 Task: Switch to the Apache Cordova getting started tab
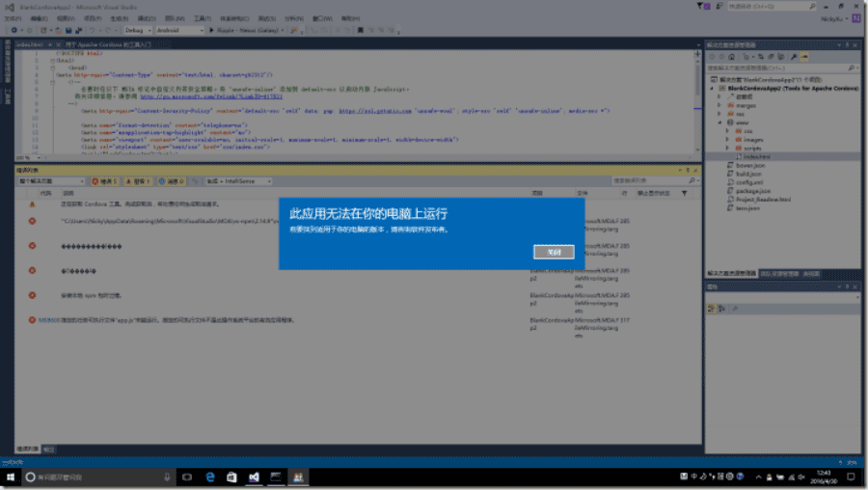(108, 44)
